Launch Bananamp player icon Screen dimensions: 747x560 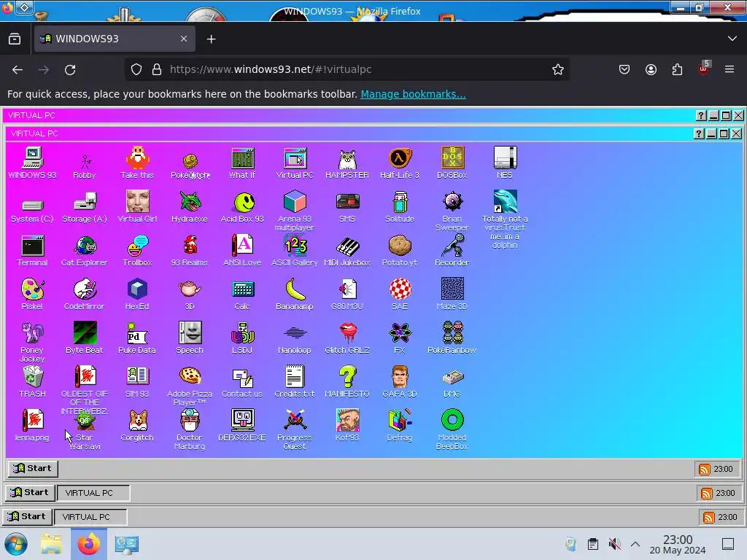pos(295,295)
